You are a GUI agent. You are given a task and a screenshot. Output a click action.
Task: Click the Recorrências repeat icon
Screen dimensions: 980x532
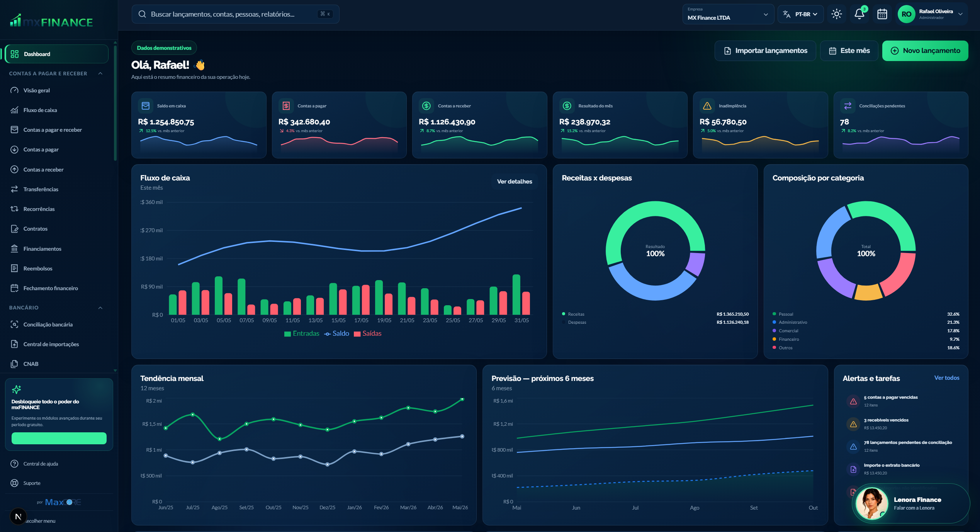pos(14,209)
